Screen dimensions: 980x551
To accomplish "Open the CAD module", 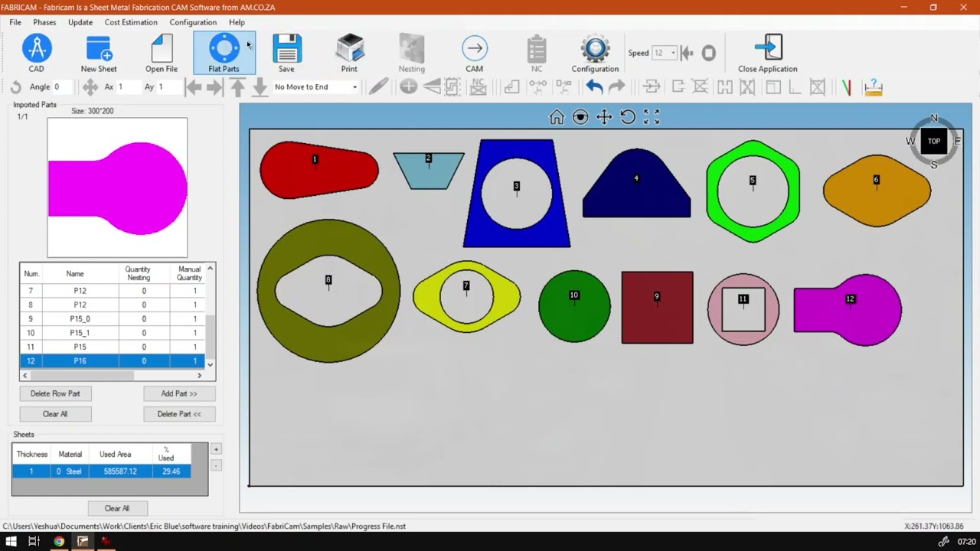I will [36, 54].
